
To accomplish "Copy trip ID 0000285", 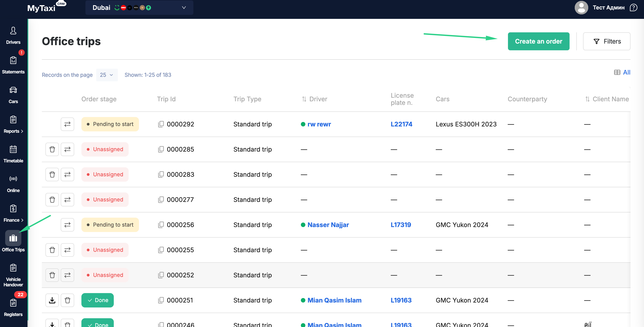I will [x=161, y=149].
